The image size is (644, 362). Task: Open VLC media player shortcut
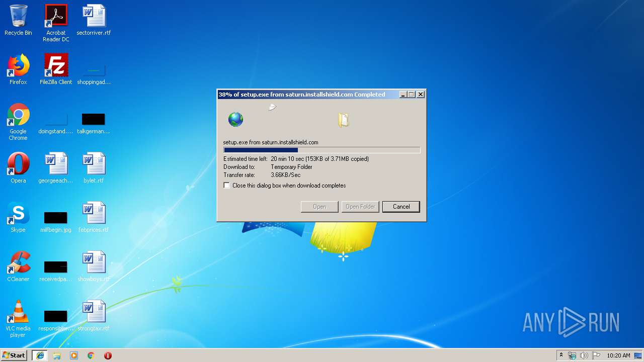click(18, 319)
